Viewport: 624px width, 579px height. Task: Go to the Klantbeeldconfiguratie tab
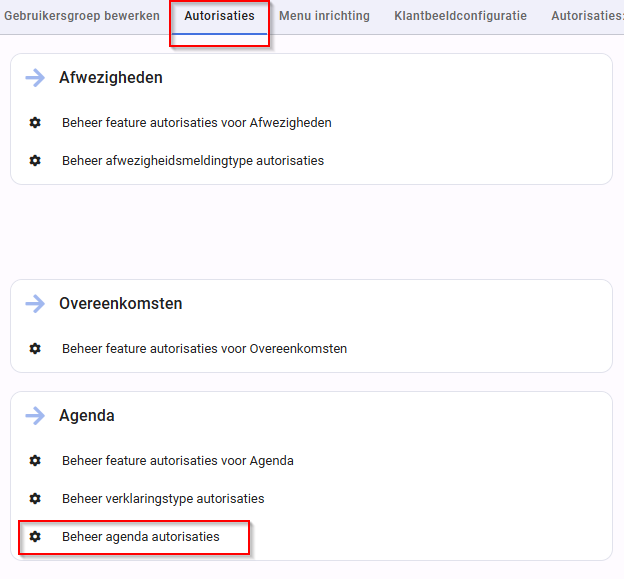pos(460,16)
